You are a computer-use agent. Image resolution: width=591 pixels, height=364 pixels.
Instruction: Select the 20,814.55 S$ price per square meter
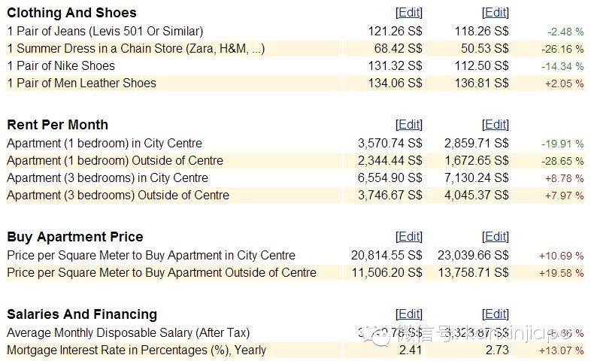tap(386, 256)
